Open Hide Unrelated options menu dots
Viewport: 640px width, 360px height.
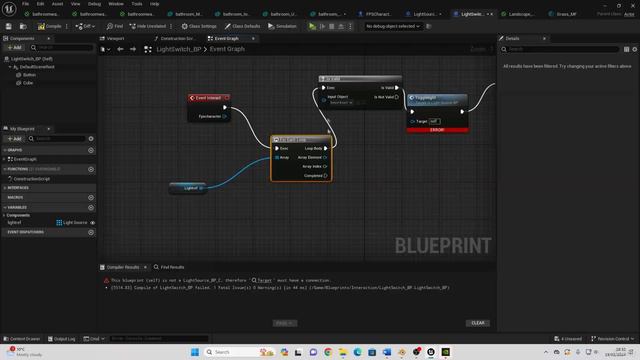(171, 26)
